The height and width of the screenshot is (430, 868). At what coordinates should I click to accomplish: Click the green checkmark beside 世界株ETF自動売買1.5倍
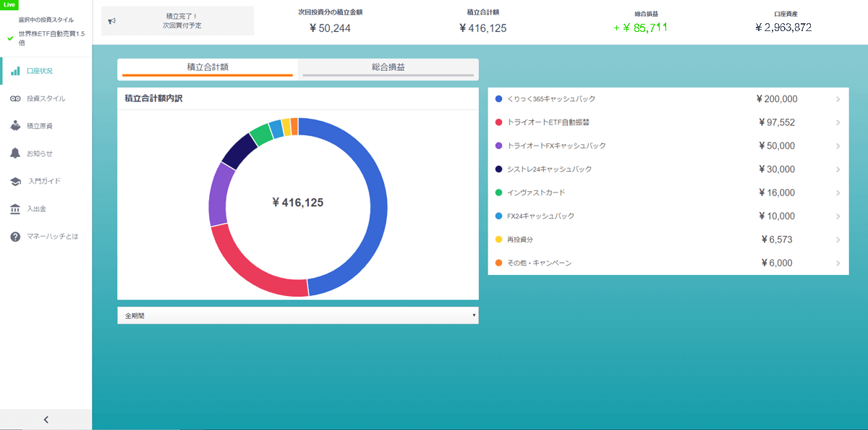(x=10, y=38)
